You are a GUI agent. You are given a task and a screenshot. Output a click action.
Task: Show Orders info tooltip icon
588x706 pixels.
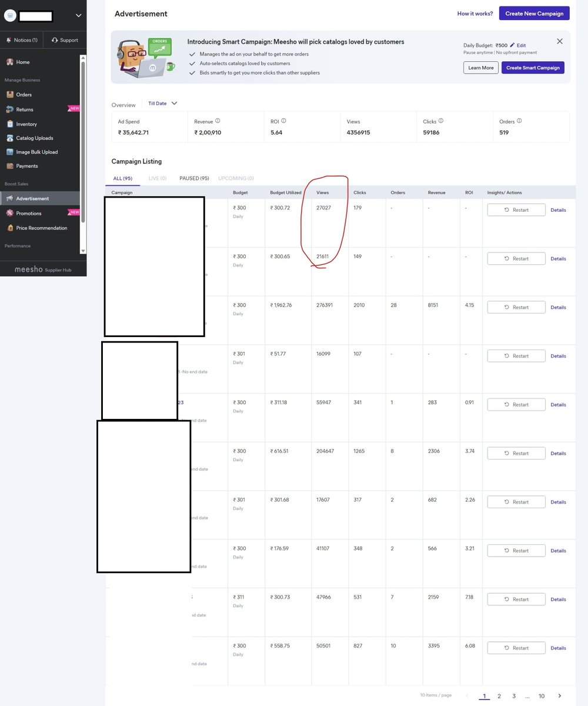coord(519,121)
